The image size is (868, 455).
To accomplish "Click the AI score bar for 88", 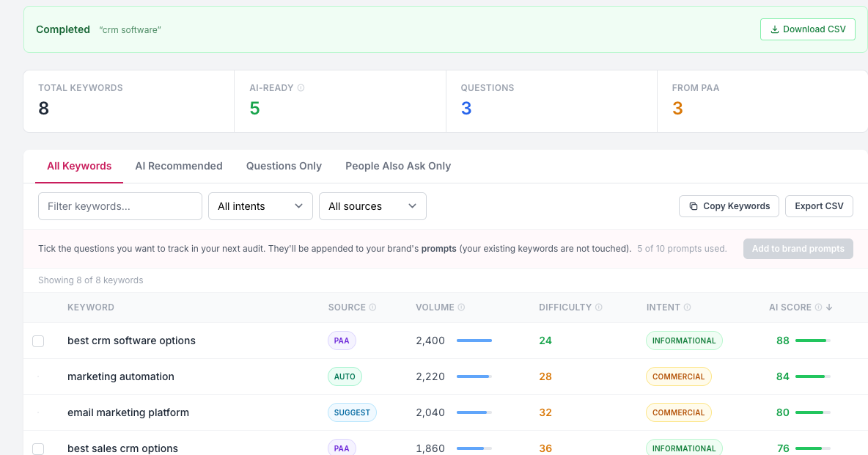I will pos(812,341).
